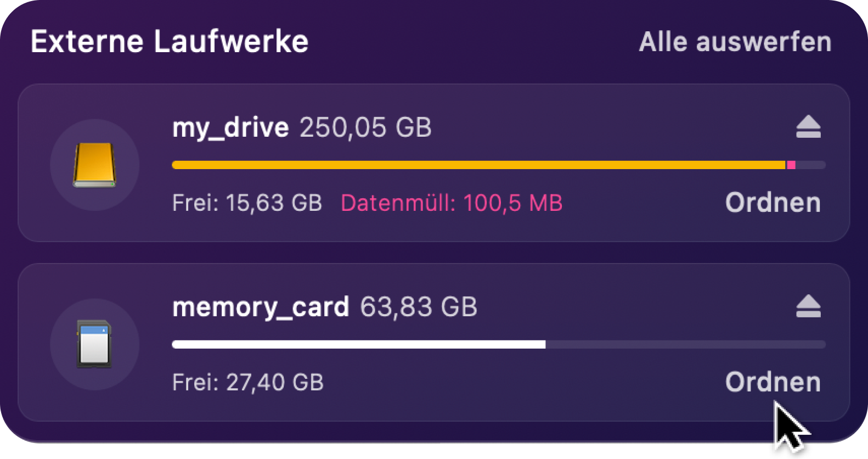Click the unused portion of memory_card bar
Viewport: 868px width, 459px height.
(686, 344)
